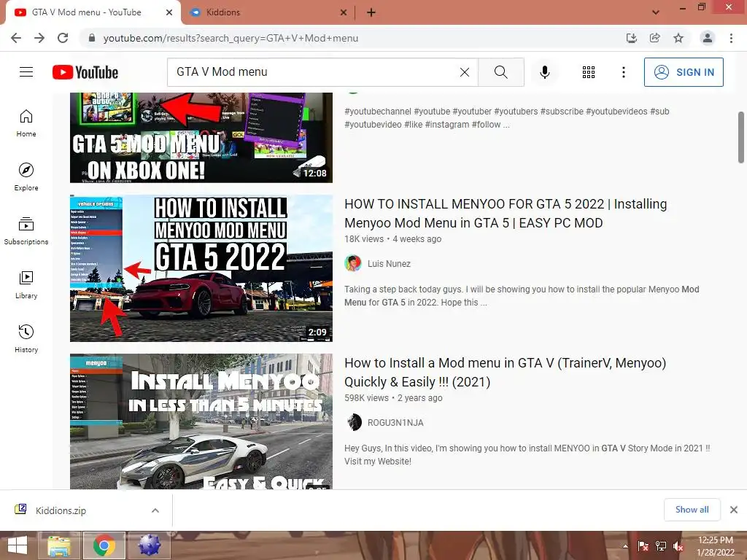Click Luis Nunez channel avatar

click(x=353, y=263)
